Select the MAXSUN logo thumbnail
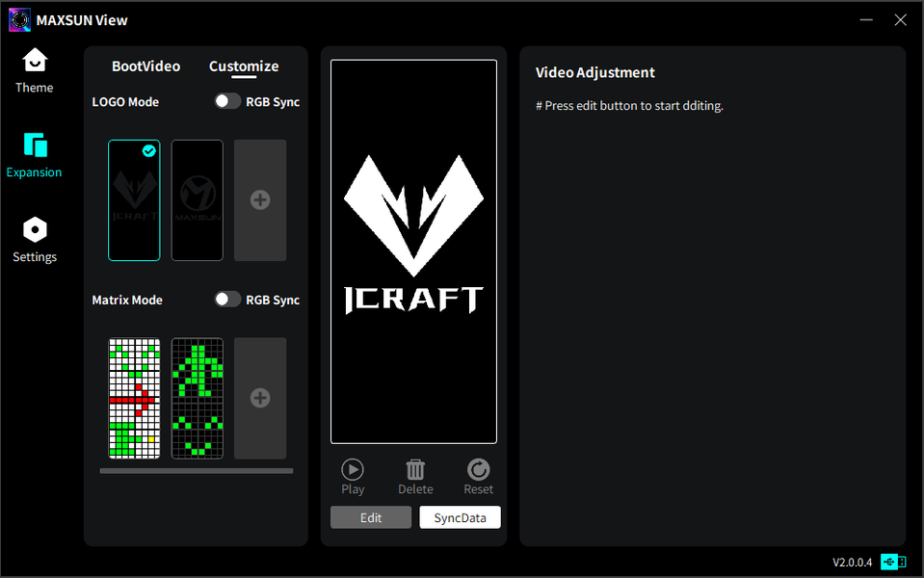Screen dimensions: 924x578 click(x=198, y=200)
